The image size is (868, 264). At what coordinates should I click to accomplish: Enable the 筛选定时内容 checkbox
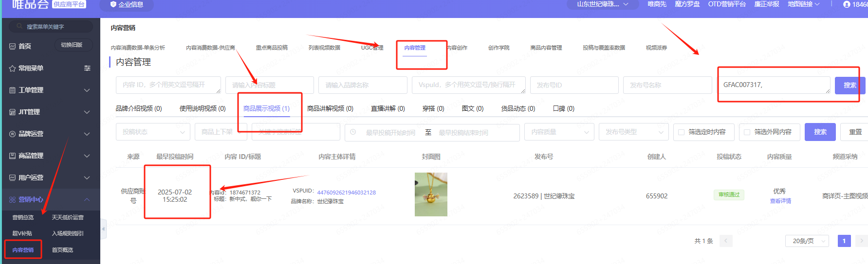681,132
